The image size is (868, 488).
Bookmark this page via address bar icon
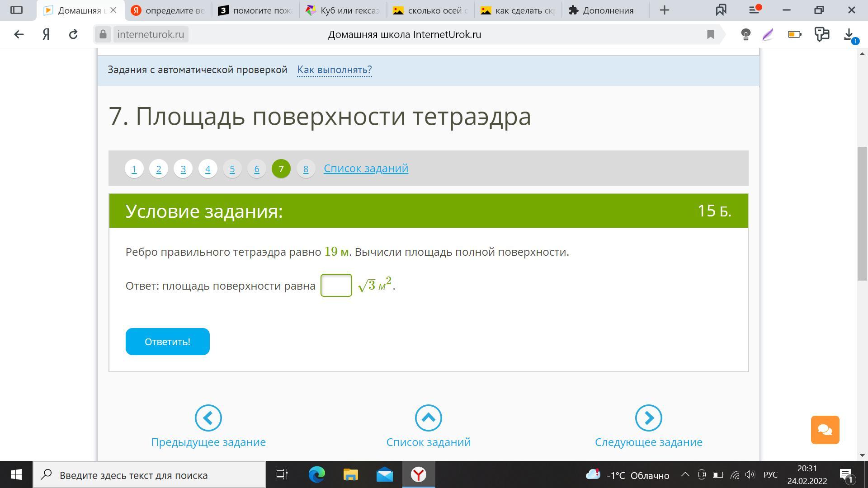click(710, 34)
